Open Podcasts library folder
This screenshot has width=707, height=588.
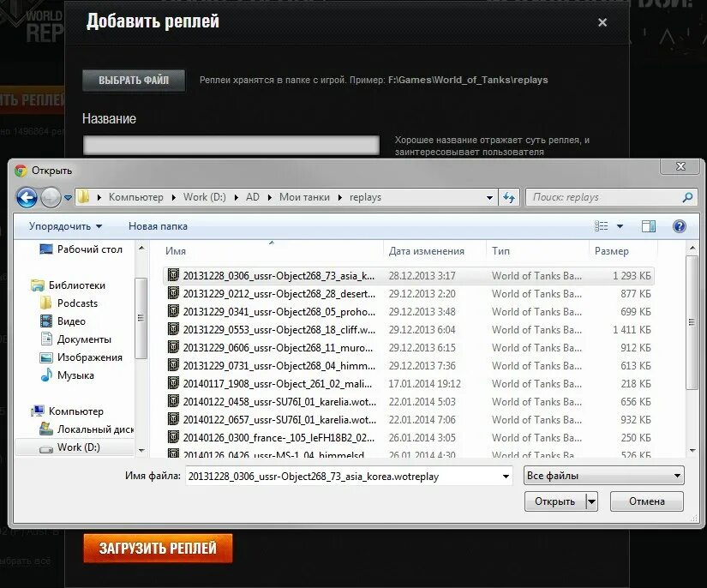[69, 303]
